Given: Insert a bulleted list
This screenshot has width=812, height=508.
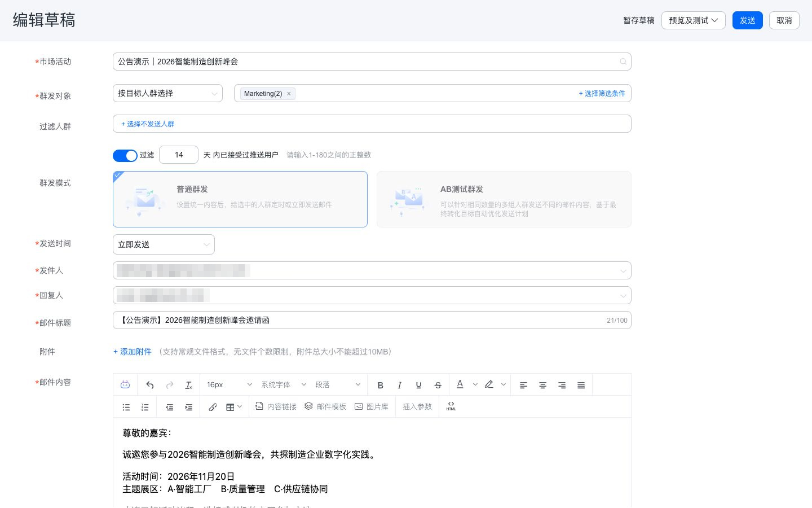Looking at the screenshot, I should pos(126,407).
